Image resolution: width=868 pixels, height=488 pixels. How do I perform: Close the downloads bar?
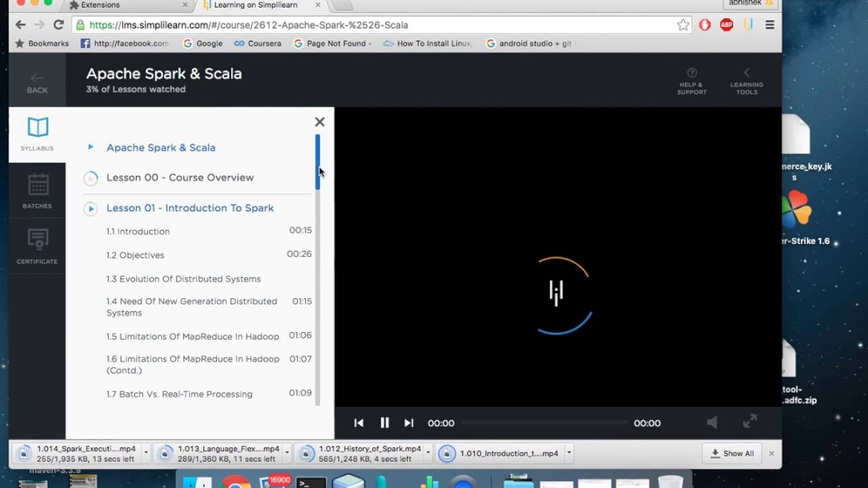coord(772,453)
